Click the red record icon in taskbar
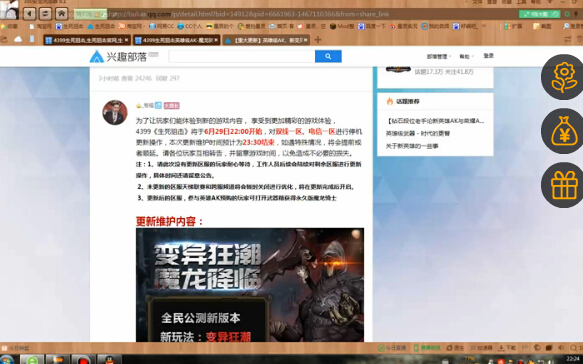 point(83,360)
